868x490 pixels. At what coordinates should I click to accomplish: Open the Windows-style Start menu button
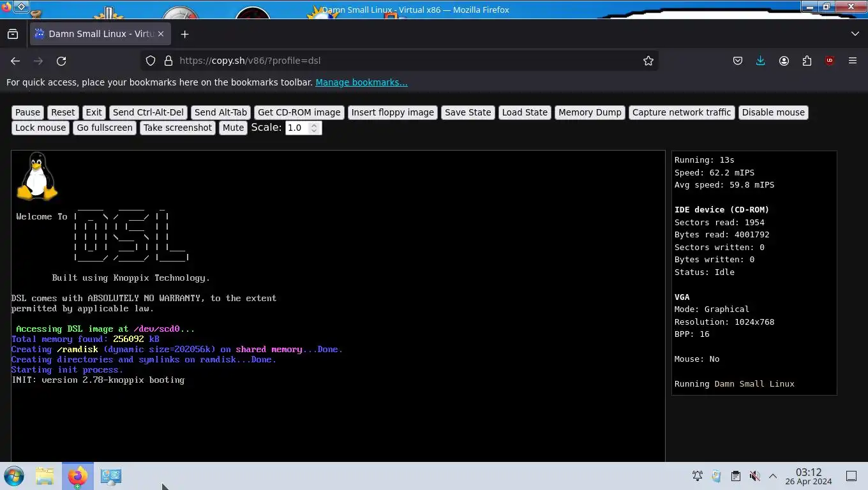13,476
